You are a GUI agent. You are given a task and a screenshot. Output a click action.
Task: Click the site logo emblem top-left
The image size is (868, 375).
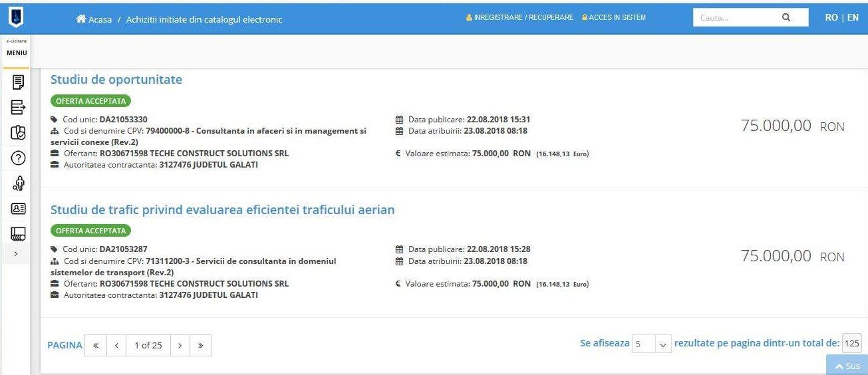click(15, 16)
